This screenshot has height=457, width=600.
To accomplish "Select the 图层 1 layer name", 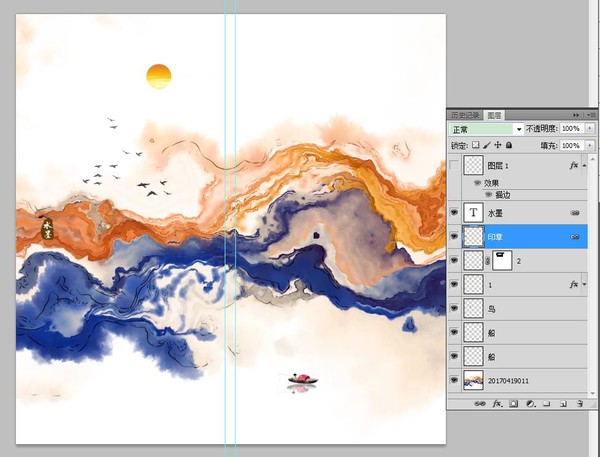I will pos(498,166).
